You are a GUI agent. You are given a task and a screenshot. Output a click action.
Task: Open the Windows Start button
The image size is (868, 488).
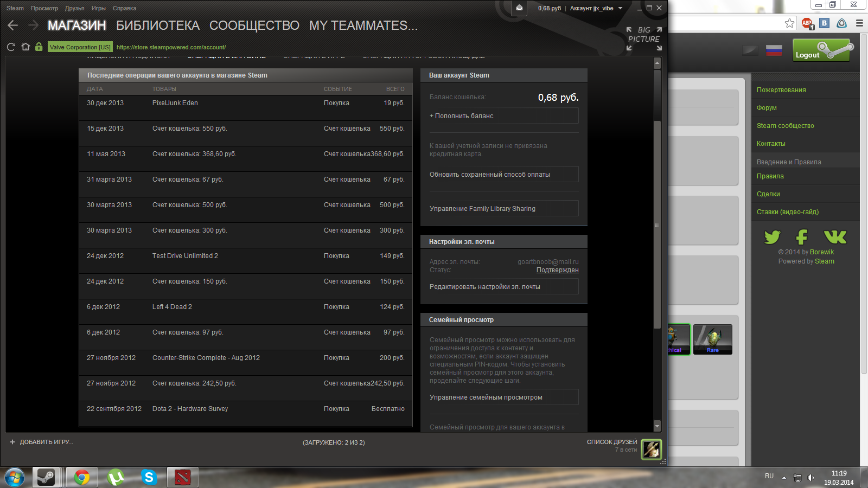tap(14, 477)
